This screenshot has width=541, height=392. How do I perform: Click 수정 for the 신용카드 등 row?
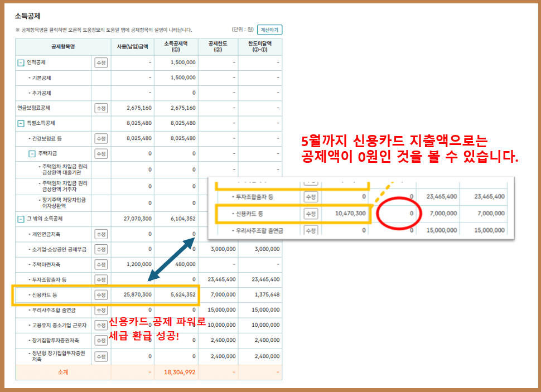[x=100, y=294]
